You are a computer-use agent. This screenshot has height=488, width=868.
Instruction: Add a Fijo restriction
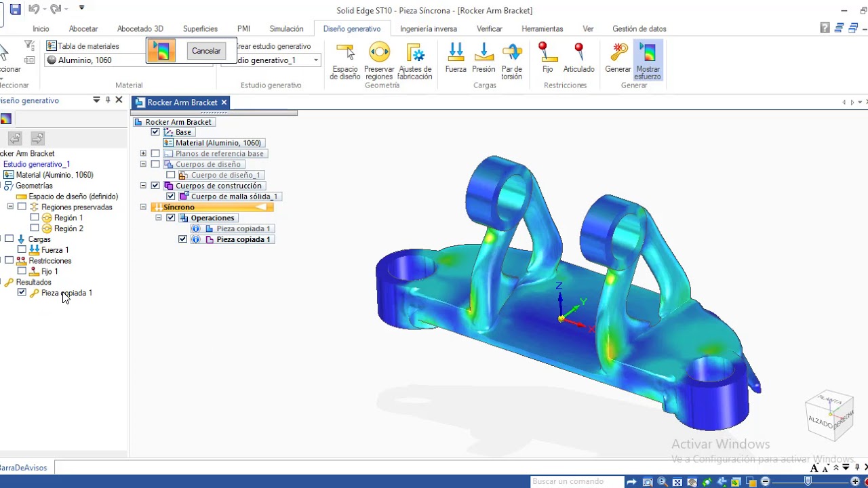tap(547, 58)
